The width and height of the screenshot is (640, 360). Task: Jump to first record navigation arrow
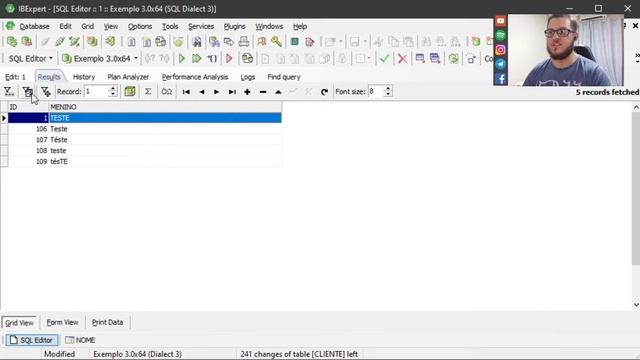click(186, 92)
